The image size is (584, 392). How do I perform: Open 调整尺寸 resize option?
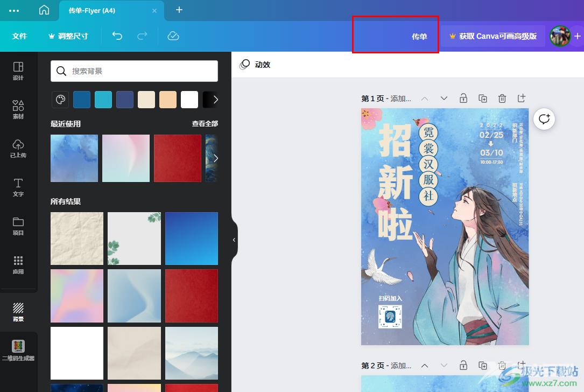click(68, 36)
